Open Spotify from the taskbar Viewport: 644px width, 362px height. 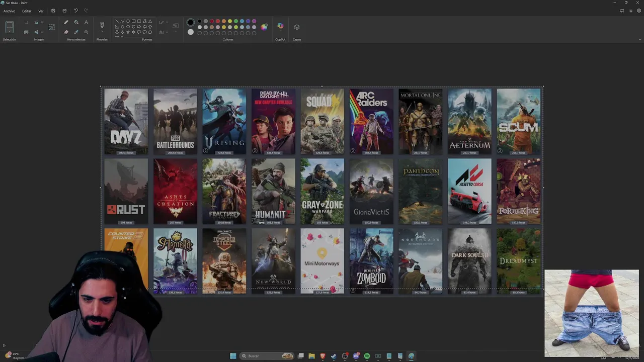click(x=367, y=356)
